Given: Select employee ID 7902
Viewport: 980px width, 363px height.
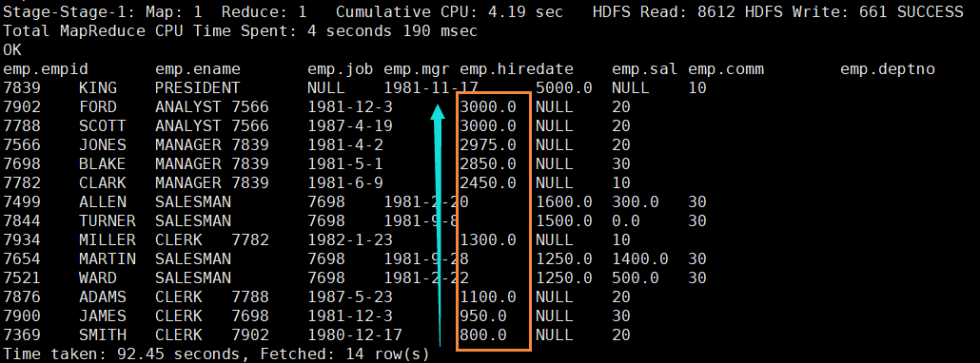Looking at the screenshot, I should click(x=22, y=107).
